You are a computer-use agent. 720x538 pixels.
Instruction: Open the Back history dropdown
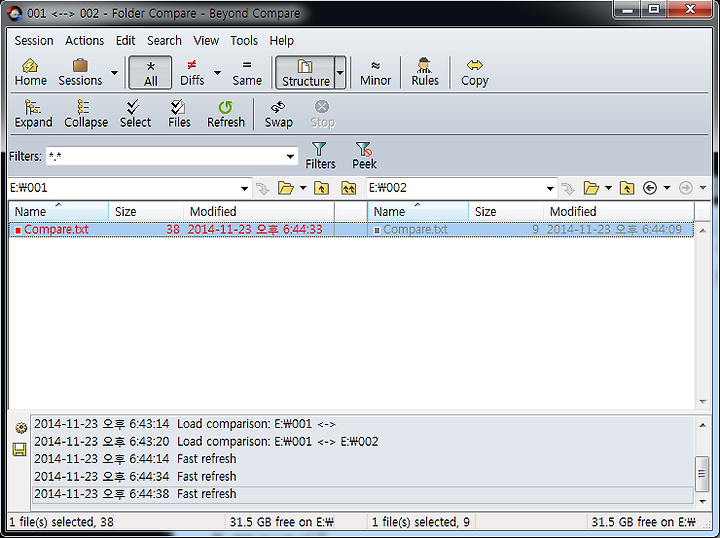coord(667,188)
